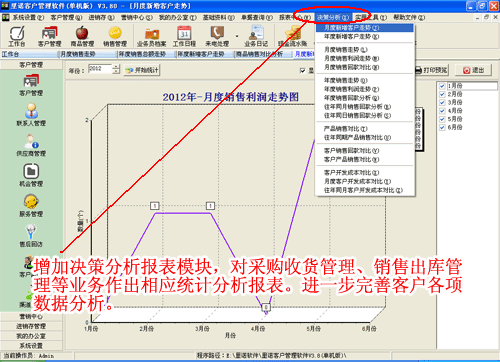
Task: Select 机会管理 sidebar icon
Action: (31, 175)
